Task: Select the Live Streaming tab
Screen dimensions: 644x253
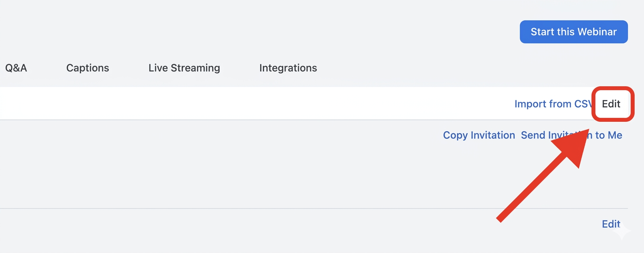Action: (x=184, y=68)
